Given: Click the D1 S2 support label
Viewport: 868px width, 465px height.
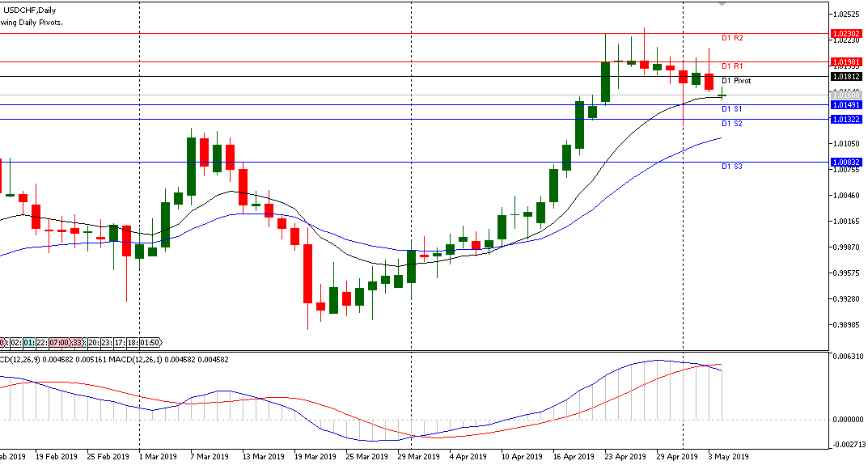Looking at the screenshot, I should tap(732, 123).
